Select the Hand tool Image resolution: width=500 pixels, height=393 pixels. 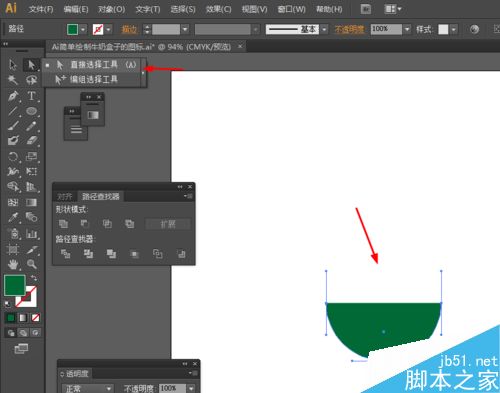[13, 264]
